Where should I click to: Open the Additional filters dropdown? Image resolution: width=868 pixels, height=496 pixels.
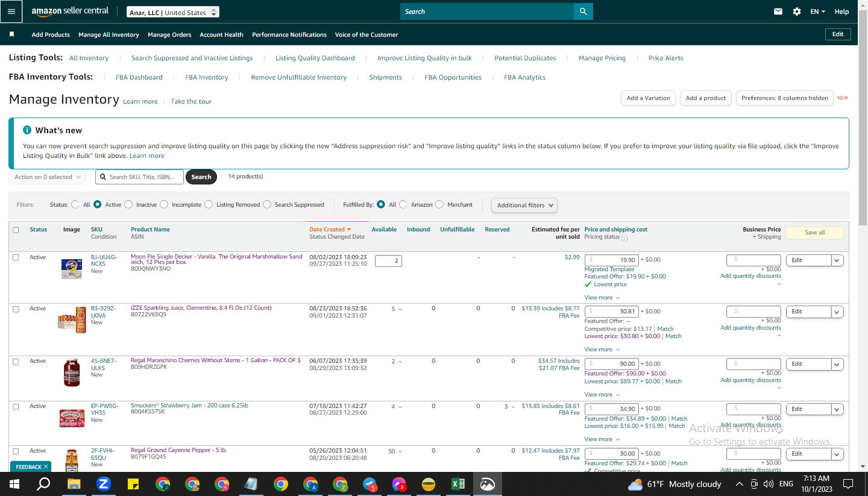pos(524,205)
